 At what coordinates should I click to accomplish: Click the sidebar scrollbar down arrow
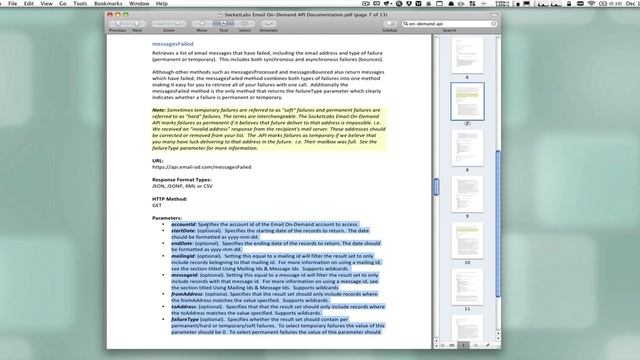click(498, 338)
